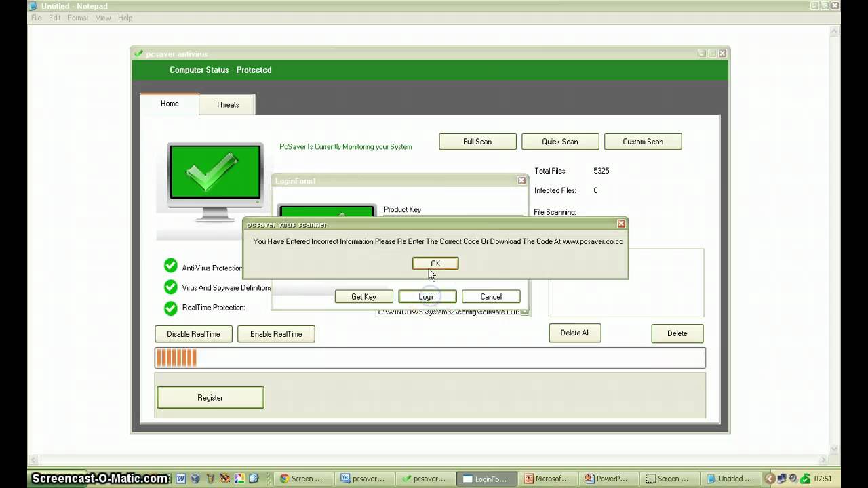
Task: Confirm the error dialog with OK
Action: click(435, 264)
